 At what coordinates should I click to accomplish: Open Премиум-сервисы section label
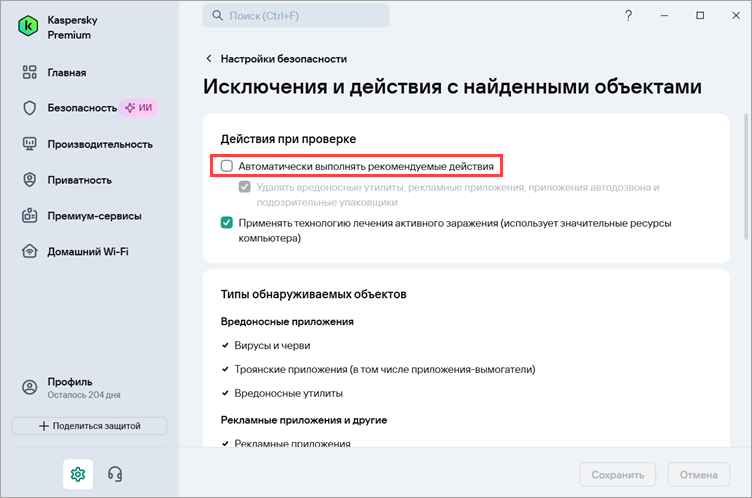coord(94,216)
